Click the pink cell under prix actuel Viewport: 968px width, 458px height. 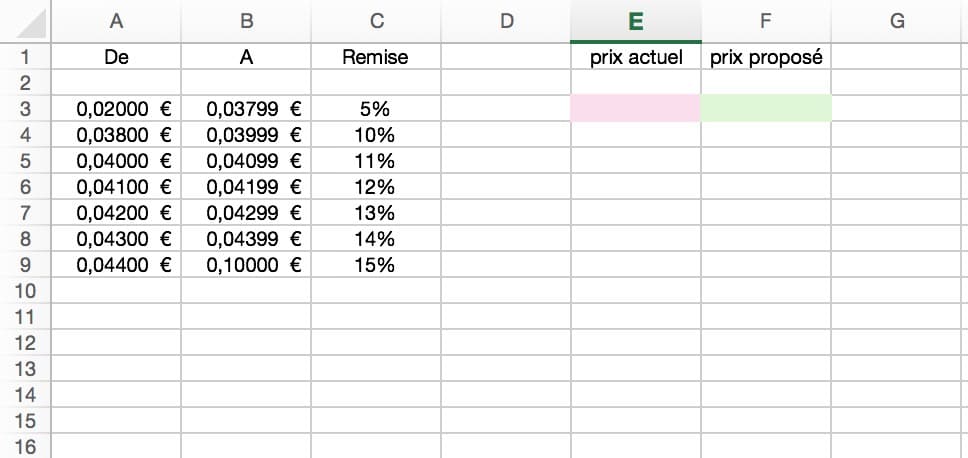tap(635, 109)
